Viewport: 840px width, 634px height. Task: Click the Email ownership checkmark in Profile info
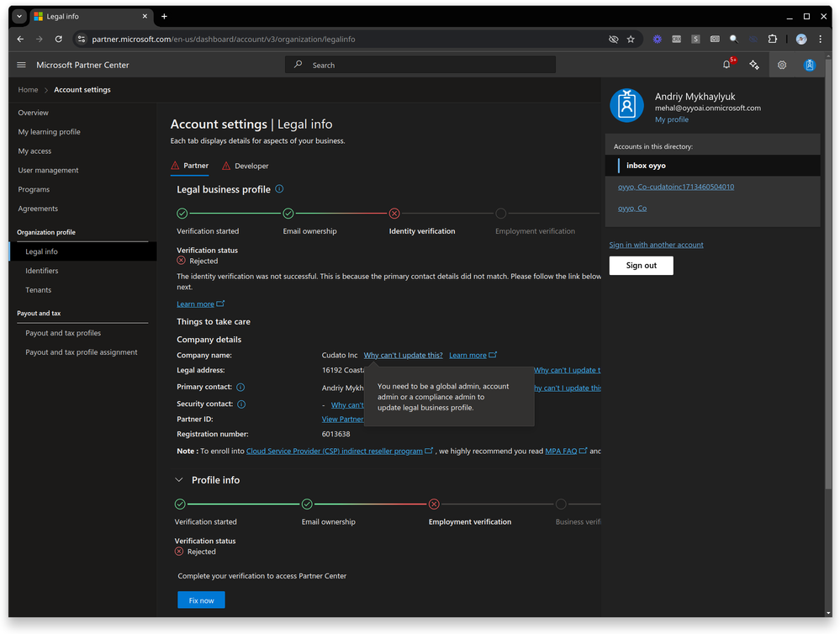[x=307, y=504]
